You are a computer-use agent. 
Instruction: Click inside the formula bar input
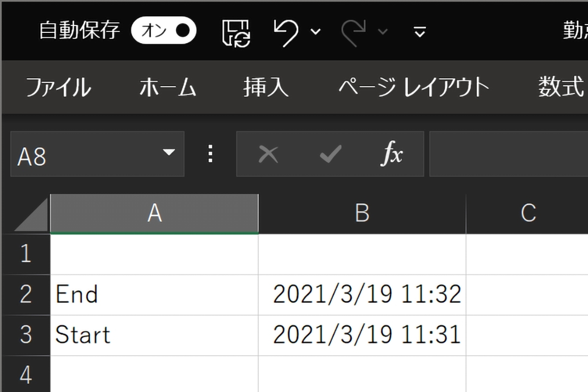(x=509, y=154)
